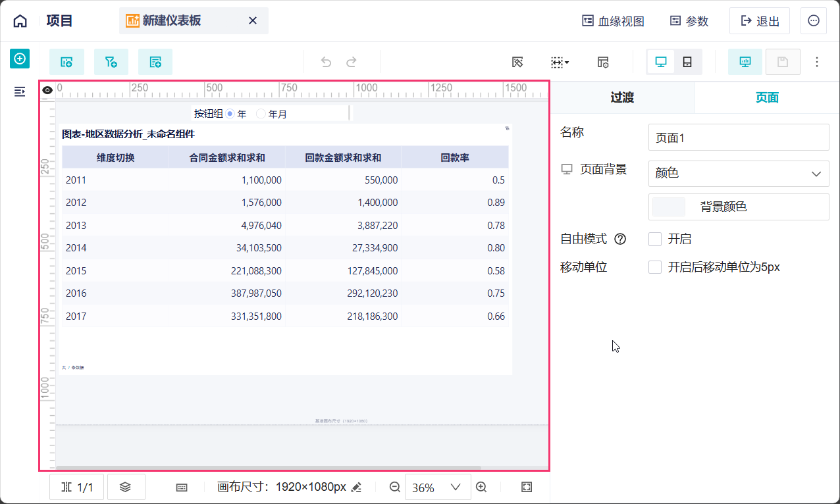The width and height of the screenshot is (840, 504).
Task: Add a new chart component
Action: click(66, 62)
